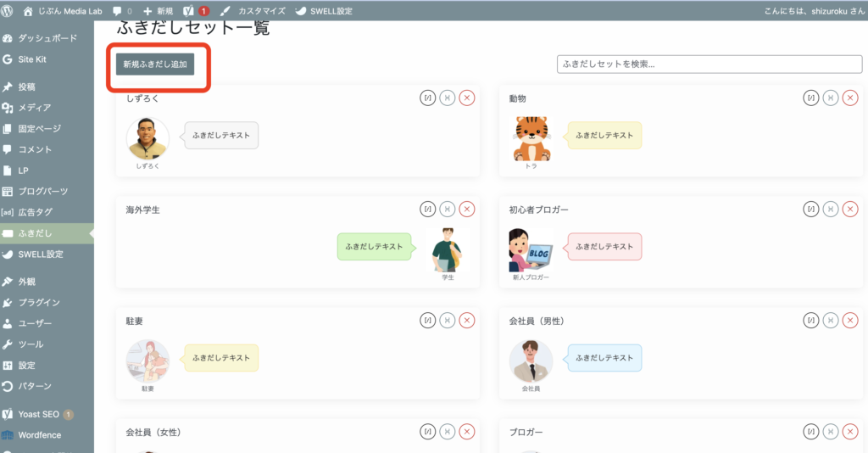Delete the 海外学生 balloon set
Viewport: 868px width, 453px height.
[x=467, y=210]
